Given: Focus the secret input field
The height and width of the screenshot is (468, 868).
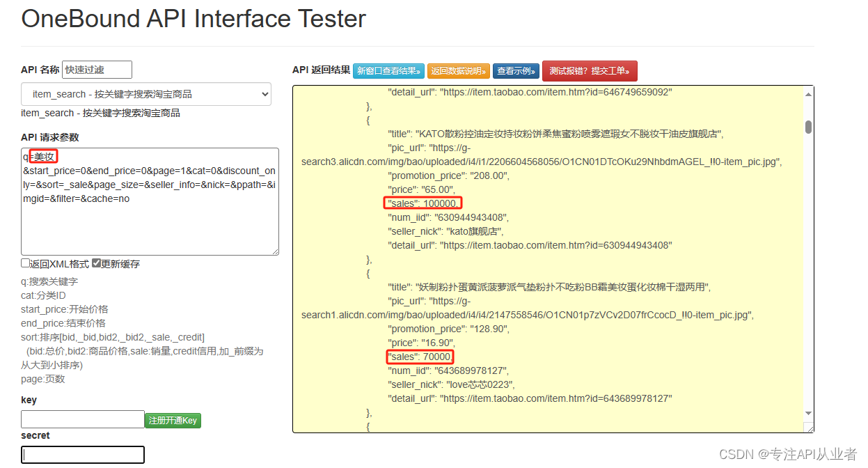Looking at the screenshot, I should [83, 455].
